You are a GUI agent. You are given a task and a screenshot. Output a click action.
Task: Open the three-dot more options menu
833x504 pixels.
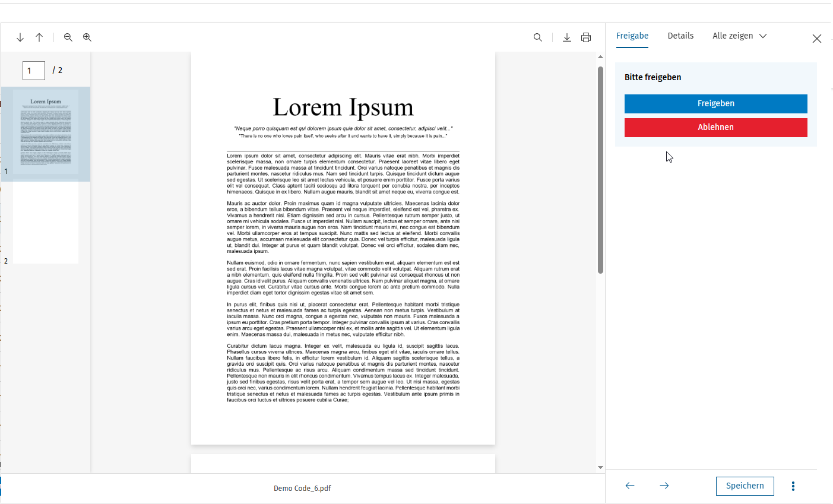[793, 486]
